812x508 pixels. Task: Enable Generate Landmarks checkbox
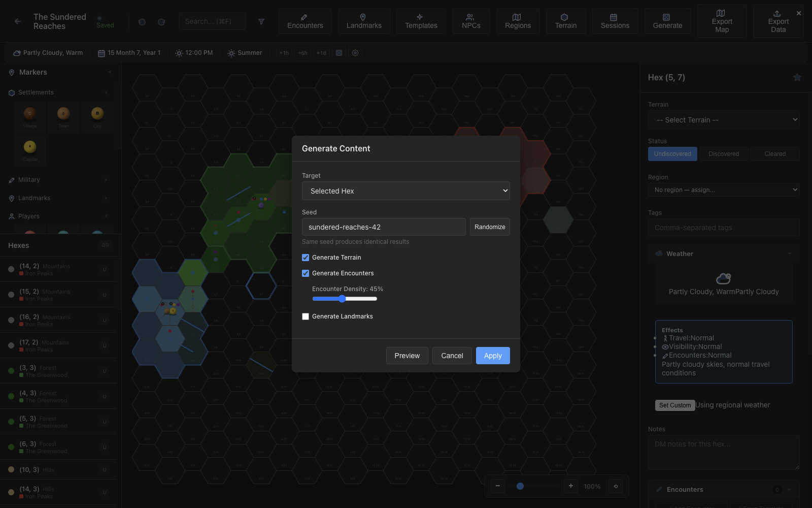click(306, 316)
